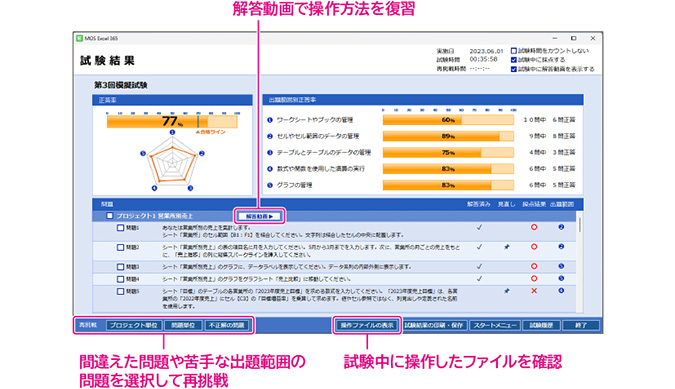Tick the プロジェクト1 checkbox
This screenshot has height=389, width=675.
click(x=110, y=216)
